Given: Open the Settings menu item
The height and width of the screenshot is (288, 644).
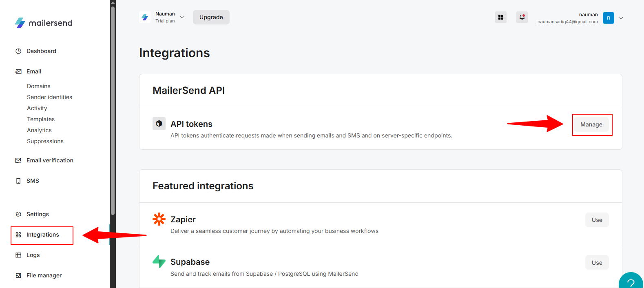Looking at the screenshot, I should tap(38, 214).
